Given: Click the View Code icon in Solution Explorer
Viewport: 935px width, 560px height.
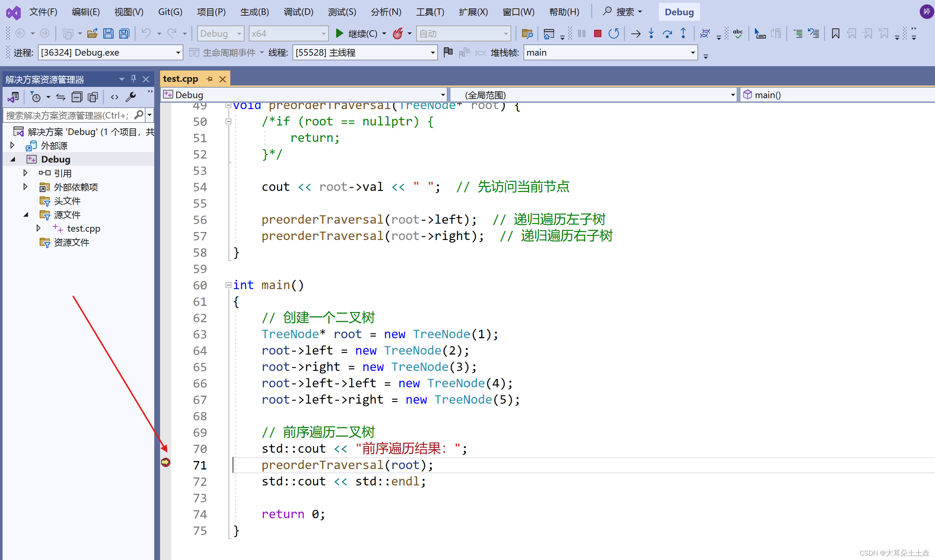Looking at the screenshot, I should tap(114, 97).
